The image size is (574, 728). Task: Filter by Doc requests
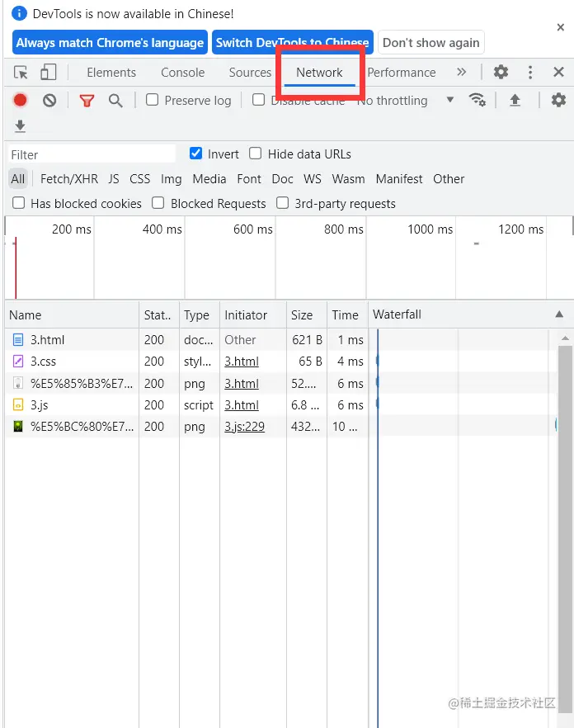[x=283, y=179]
